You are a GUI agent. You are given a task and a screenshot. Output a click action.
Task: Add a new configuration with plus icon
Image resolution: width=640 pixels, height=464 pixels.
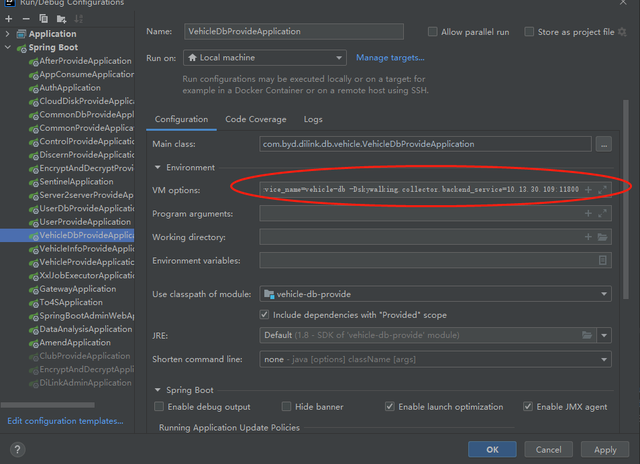tap(9, 19)
